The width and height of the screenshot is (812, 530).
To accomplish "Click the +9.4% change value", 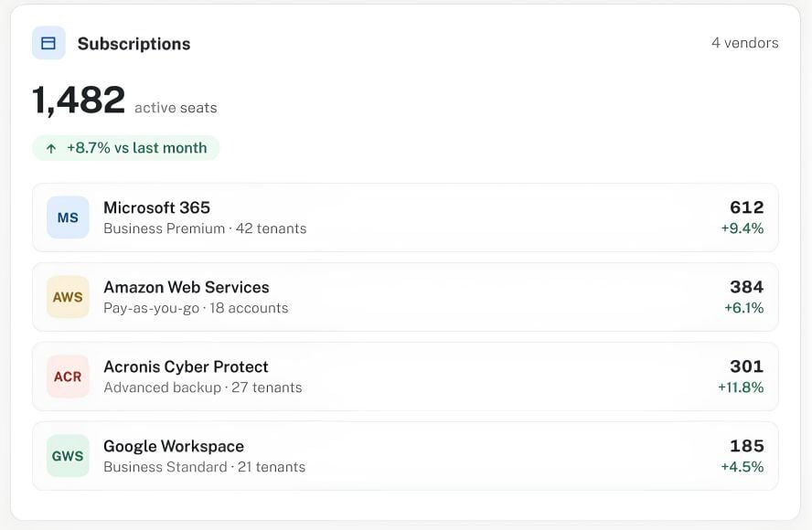I will [743, 228].
